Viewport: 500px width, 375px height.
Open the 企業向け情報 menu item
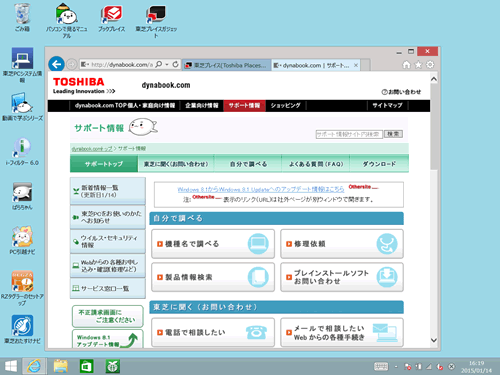[x=202, y=106]
